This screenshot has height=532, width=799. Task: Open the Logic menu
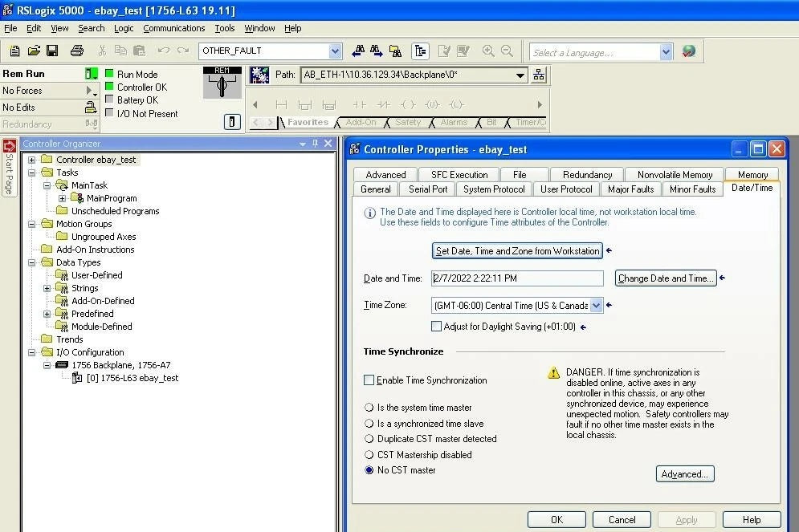point(124,29)
